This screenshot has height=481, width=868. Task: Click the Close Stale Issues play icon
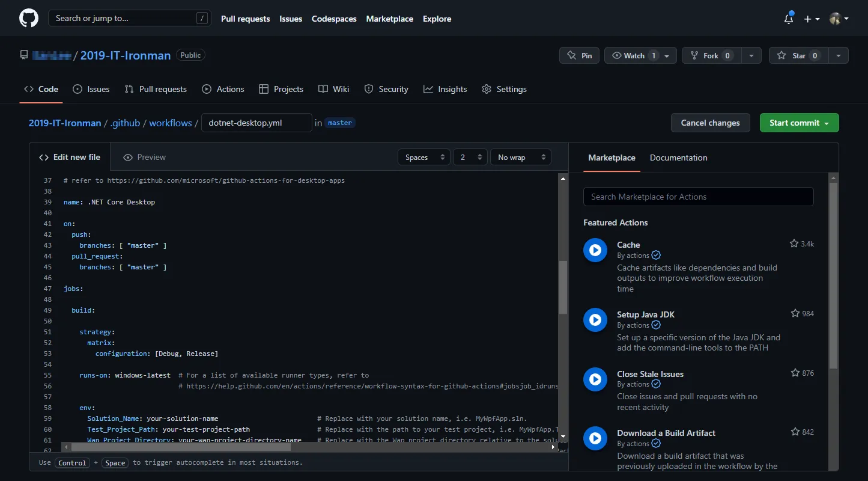[x=595, y=379]
